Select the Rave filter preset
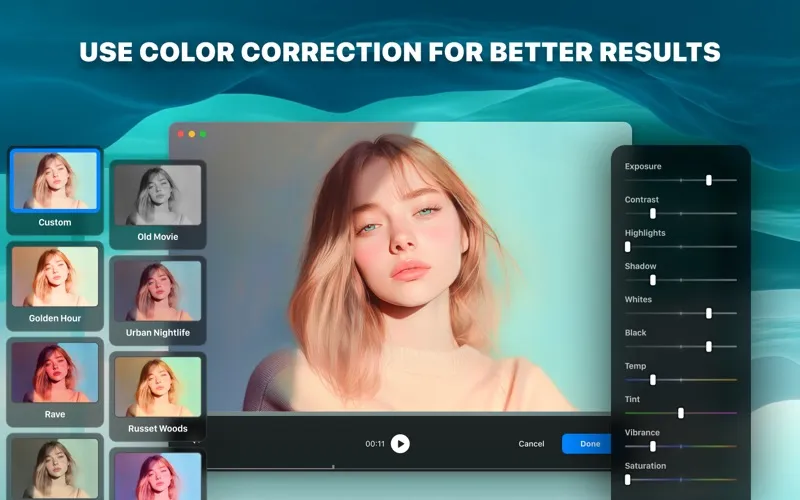This screenshot has width=800, height=500. tap(55, 382)
